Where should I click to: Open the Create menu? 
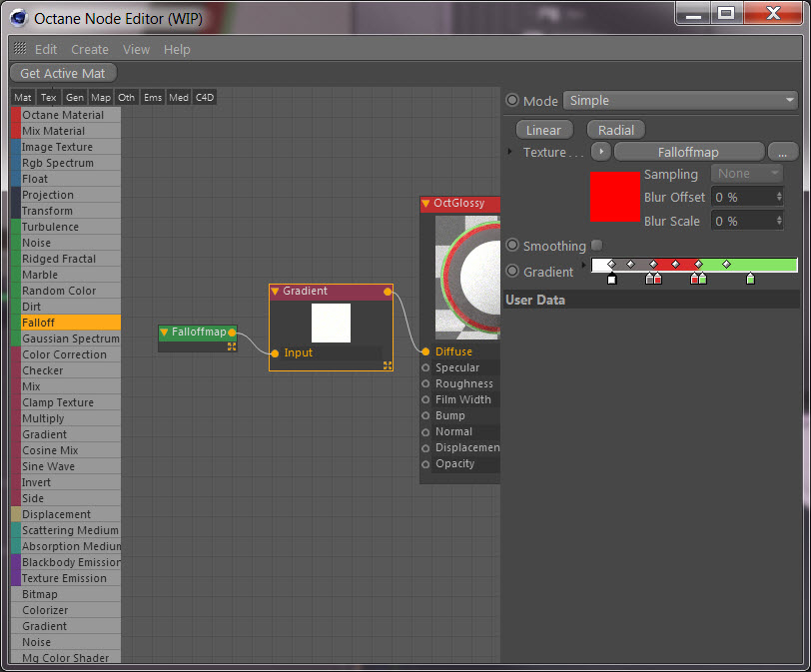pyautogui.click(x=90, y=50)
